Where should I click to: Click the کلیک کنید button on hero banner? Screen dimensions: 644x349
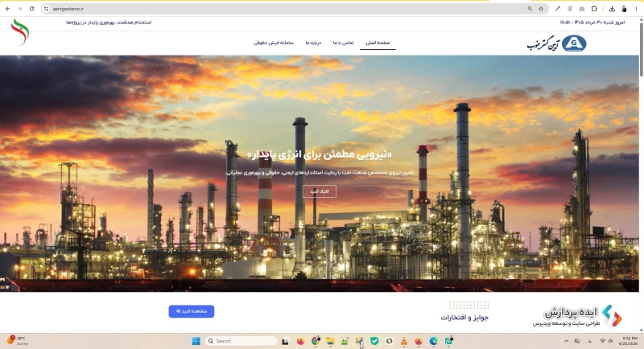pyautogui.click(x=319, y=191)
